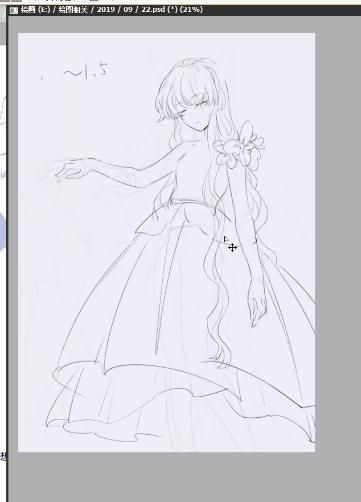This screenshot has height=502, width=361.
Task: Click the outstretched hand on the left
Action: point(71,169)
